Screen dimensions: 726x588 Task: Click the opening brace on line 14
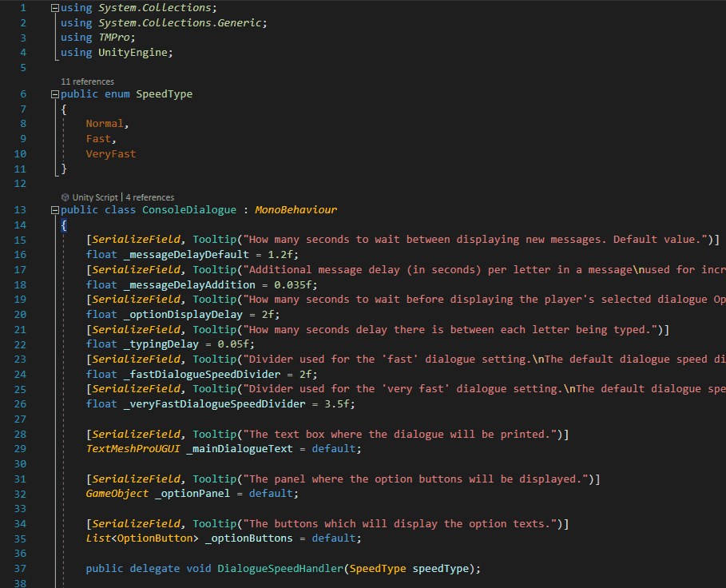(x=64, y=225)
